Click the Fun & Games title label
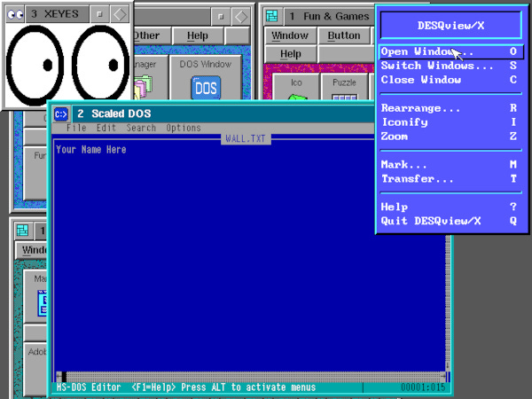 pos(330,16)
